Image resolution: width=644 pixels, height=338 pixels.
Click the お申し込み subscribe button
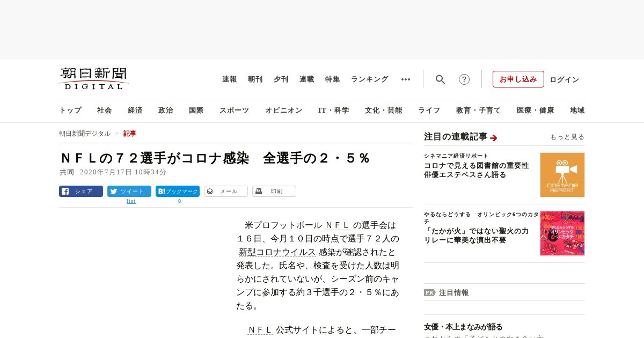(518, 79)
